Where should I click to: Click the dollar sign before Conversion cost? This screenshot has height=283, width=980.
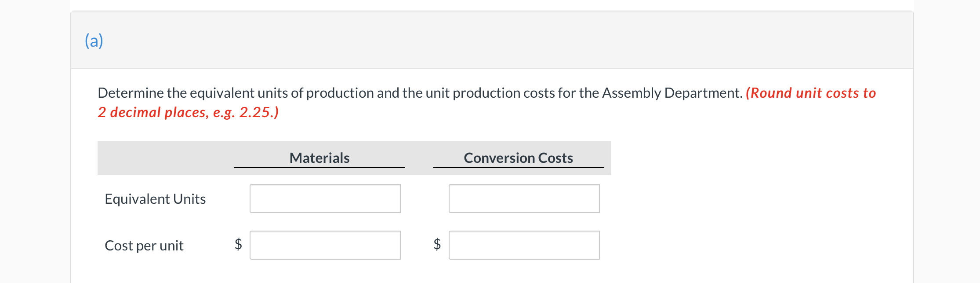click(x=437, y=244)
